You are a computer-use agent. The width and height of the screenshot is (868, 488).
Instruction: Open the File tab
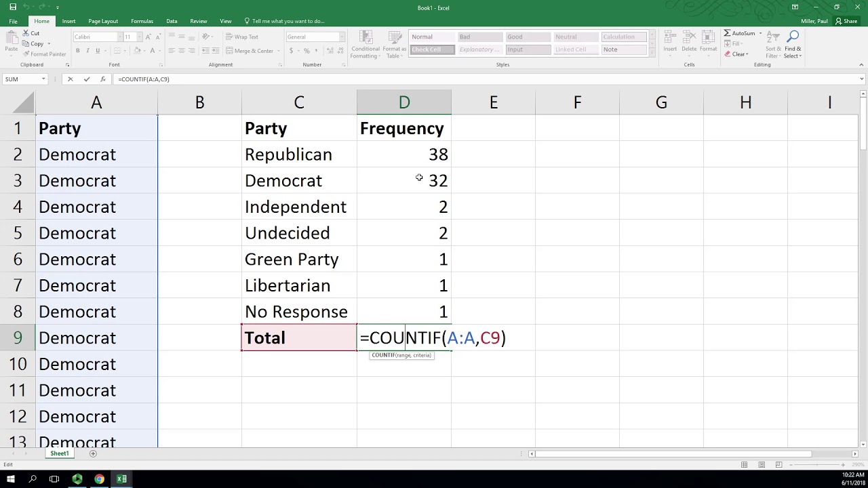(x=13, y=21)
